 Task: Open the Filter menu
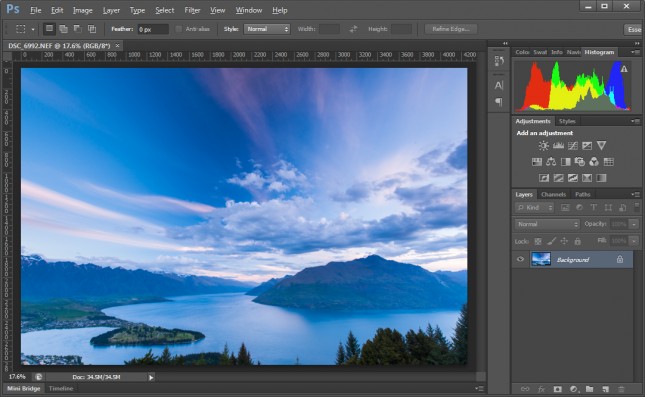192,10
